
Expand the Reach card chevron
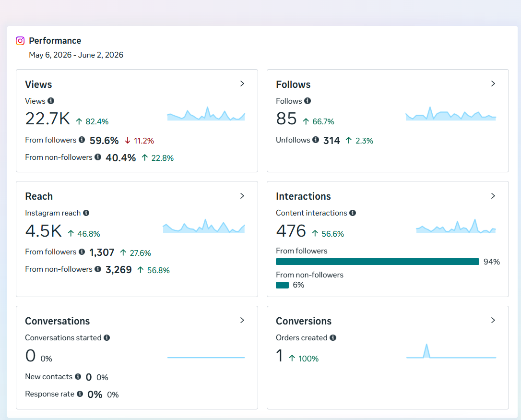[x=242, y=196]
